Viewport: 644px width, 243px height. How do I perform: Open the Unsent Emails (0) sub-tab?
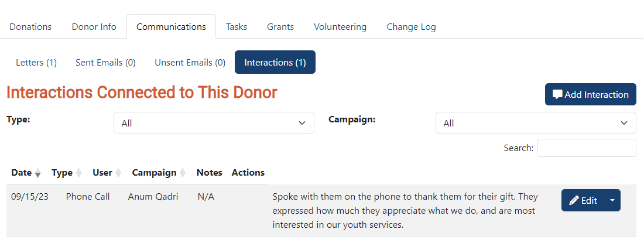(x=190, y=63)
